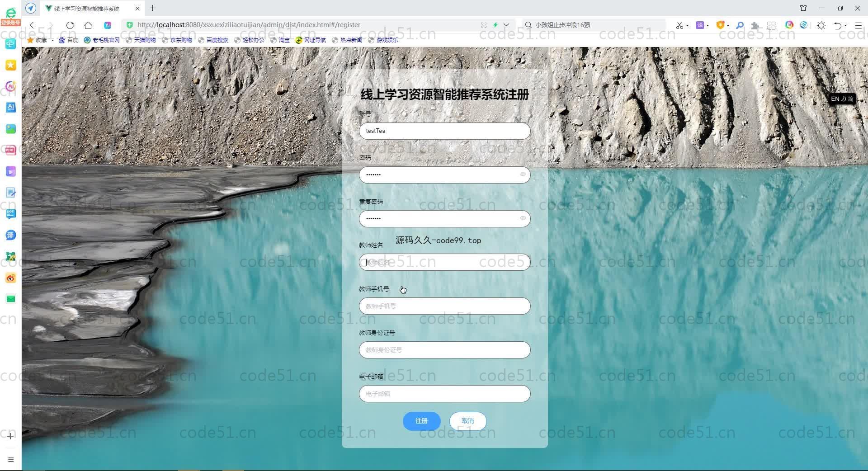Open the AI assistant icon beside the home button
868x471 pixels.
click(108, 25)
